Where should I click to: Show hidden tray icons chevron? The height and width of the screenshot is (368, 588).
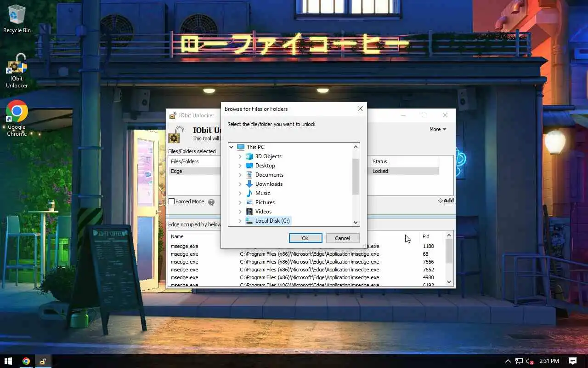[508, 361]
